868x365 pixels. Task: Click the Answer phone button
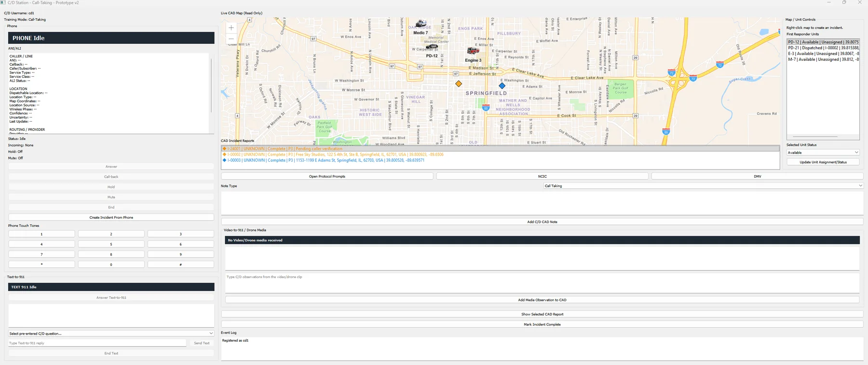pos(111,167)
